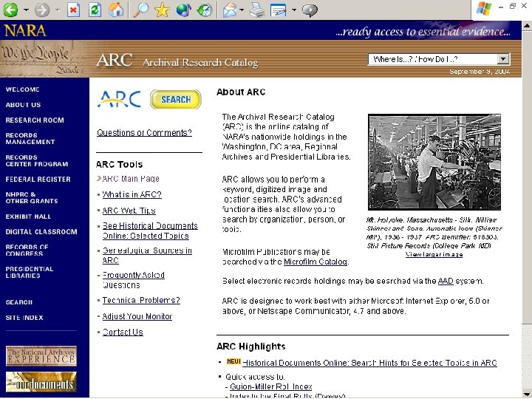Refresh the page with green arrows icon

[95, 10]
